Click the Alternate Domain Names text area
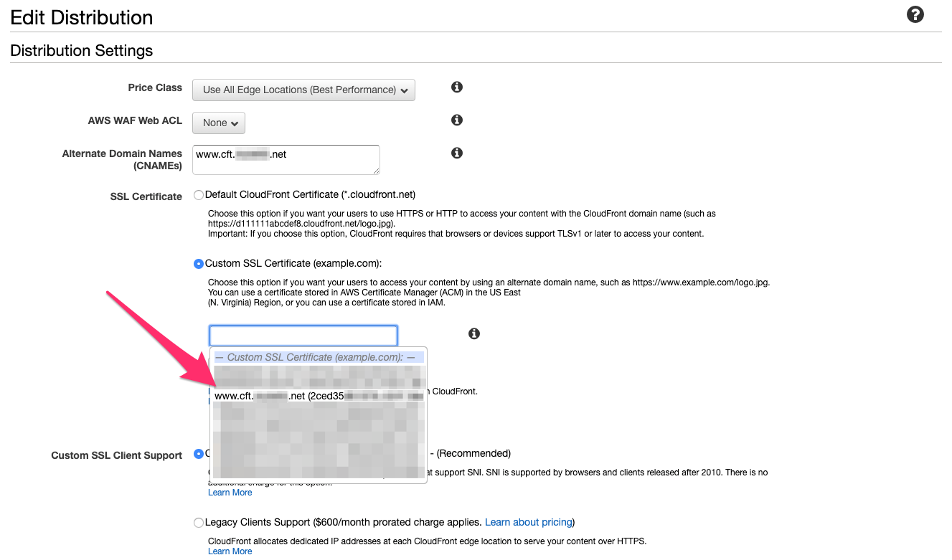952x560 pixels. tap(286, 159)
